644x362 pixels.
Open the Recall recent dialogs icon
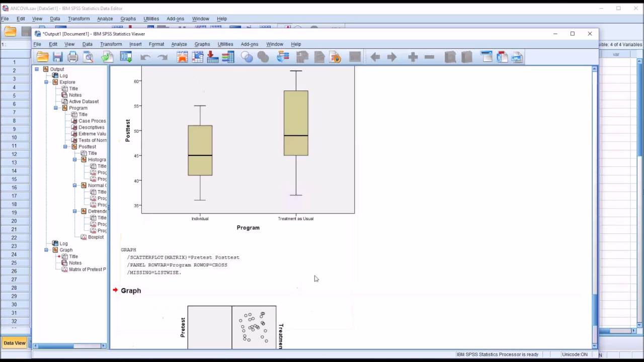click(x=126, y=57)
